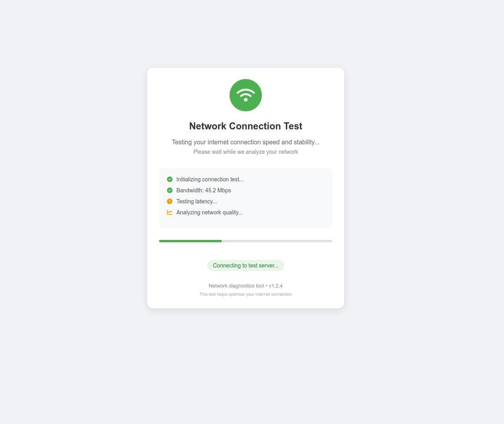Screen dimensions: 504x424
Task: Click 'Please wait while we analyze your network'
Action: click(x=246, y=152)
